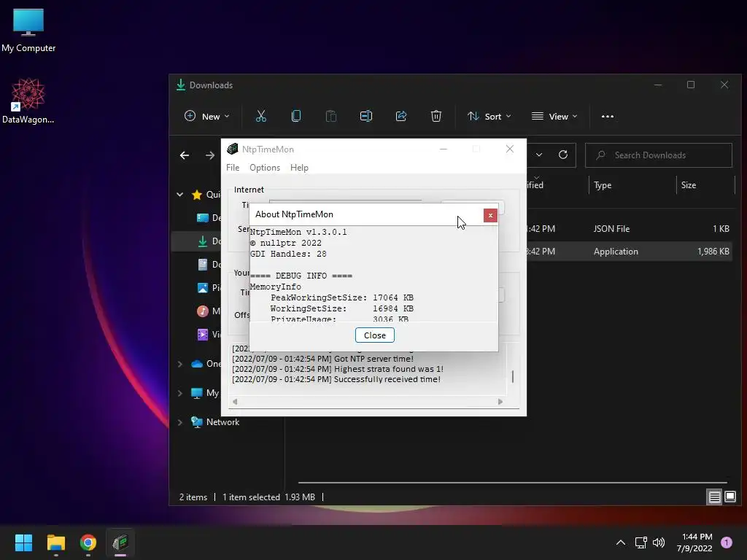Image resolution: width=747 pixels, height=560 pixels.
Task: Click the Share icon in Explorer toolbar
Action: pyautogui.click(x=401, y=116)
